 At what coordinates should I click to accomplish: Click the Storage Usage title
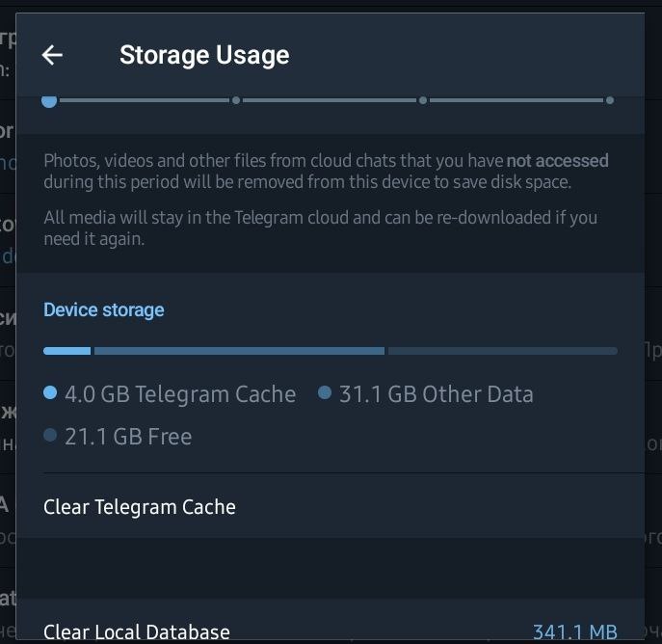[204, 55]
